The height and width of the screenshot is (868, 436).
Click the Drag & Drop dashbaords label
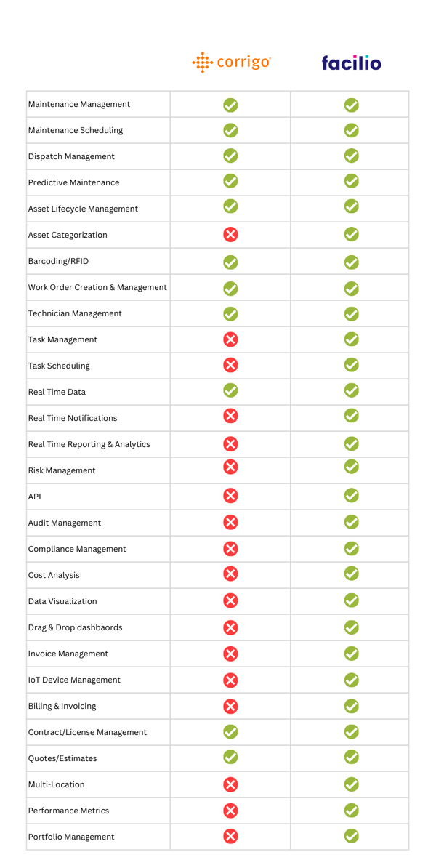(75, 627)
